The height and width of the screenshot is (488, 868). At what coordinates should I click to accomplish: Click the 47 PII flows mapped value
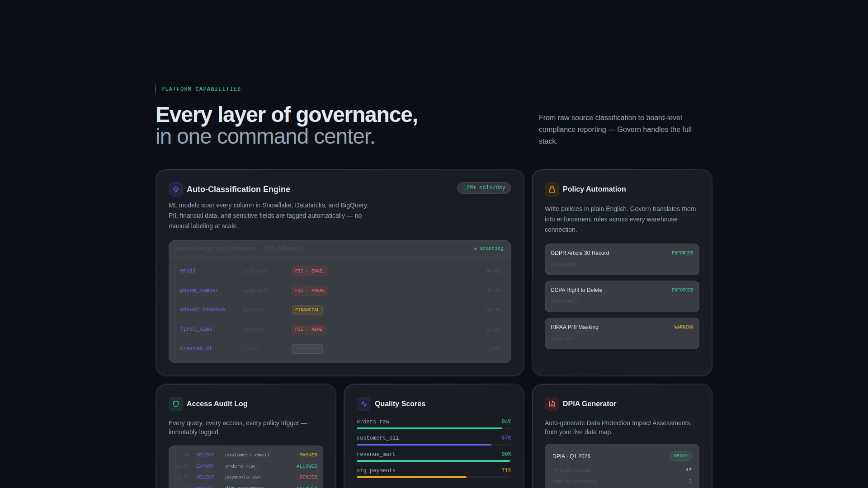(x=689, y=470)
